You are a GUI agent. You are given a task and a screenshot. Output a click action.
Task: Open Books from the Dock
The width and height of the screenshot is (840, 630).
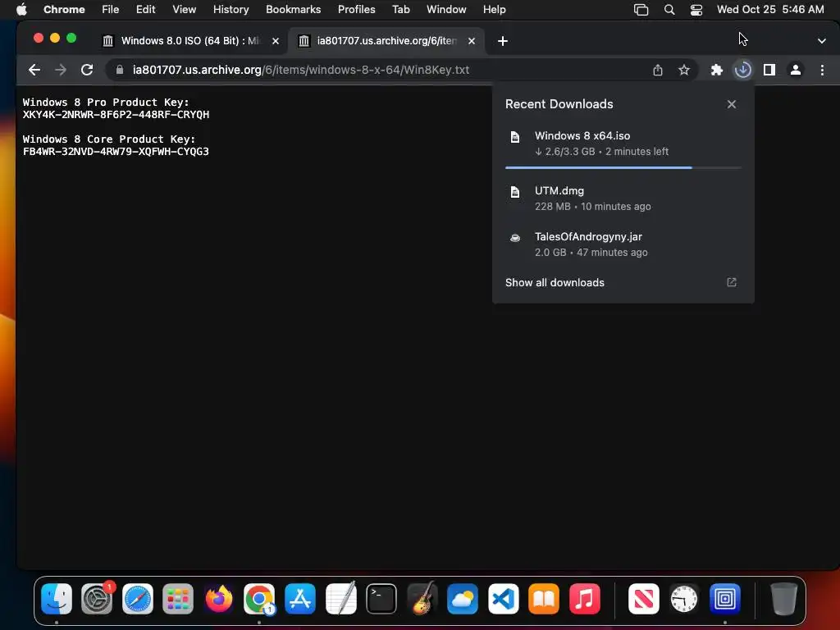pos(544,599)
